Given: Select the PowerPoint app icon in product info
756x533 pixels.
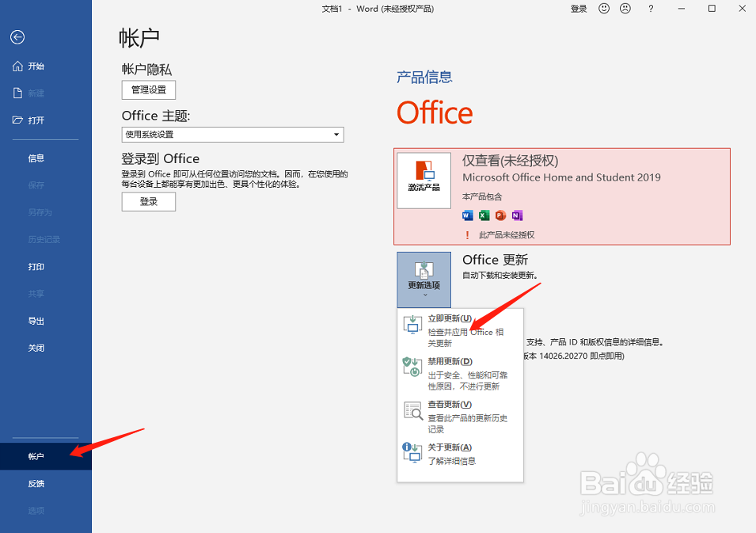Looking at the screenshot, I should [x=500, y=215].
